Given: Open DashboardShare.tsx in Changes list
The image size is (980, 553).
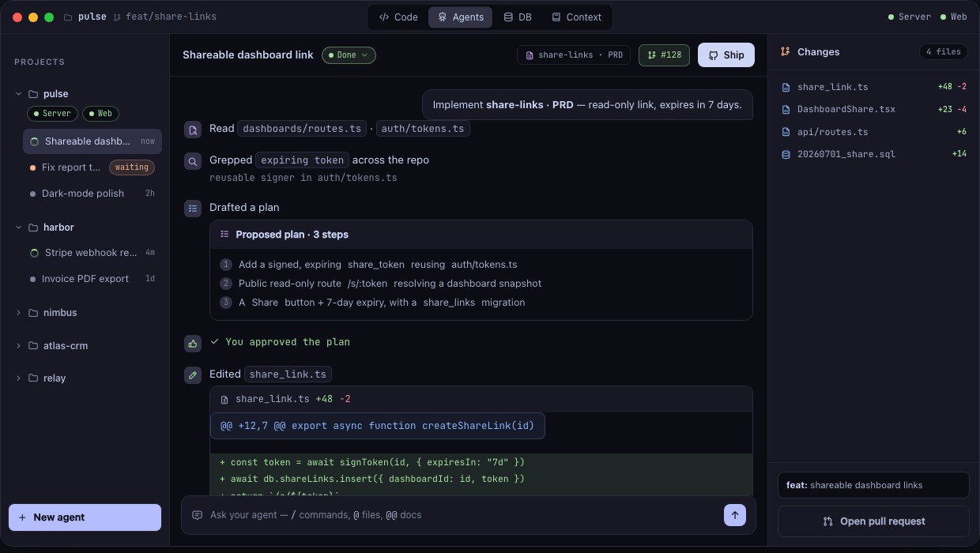Looking at the screenshot, I should coord(873,109).
